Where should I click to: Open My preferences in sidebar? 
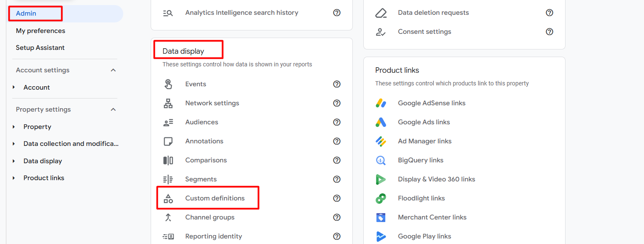tap(41, 31)
